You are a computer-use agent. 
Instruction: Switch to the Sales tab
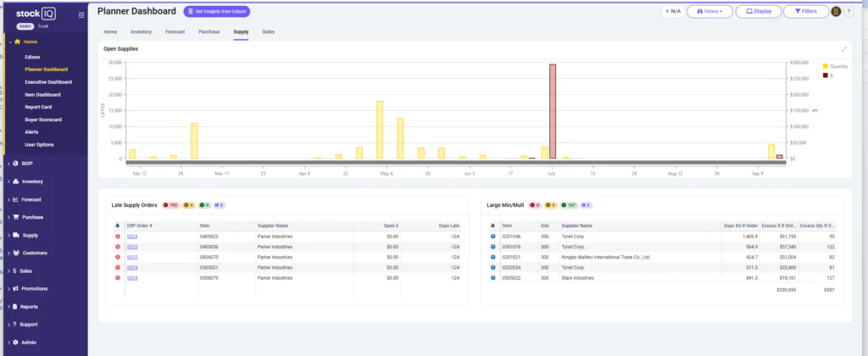click(x=269, y=31)
